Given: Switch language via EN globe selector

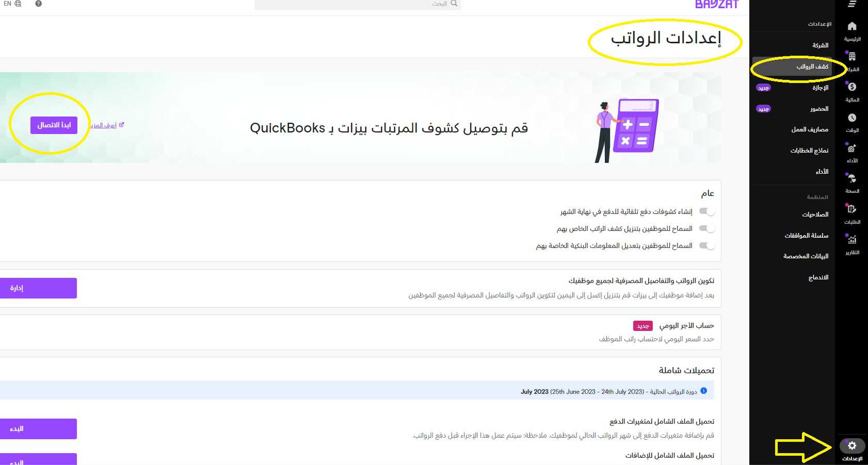Looking at the screenshot, I should click(12, 4).
